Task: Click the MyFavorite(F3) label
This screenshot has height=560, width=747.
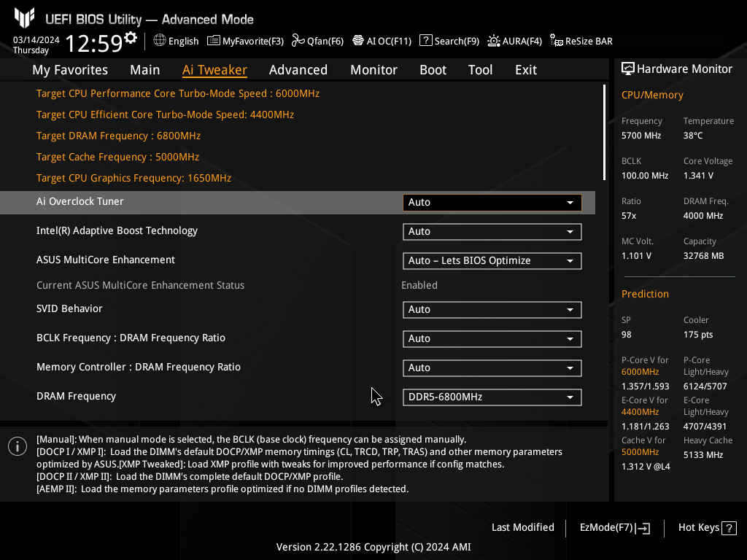Action: tap(253, 42)
